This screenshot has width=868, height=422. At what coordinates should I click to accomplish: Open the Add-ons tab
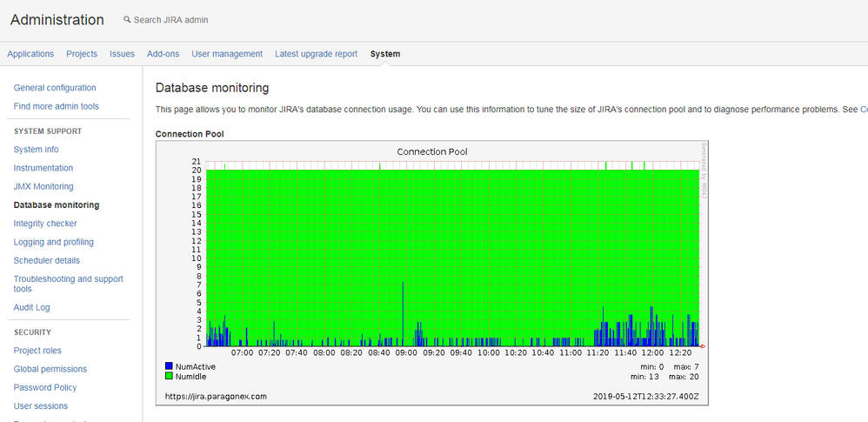click(x=163, y=54)
